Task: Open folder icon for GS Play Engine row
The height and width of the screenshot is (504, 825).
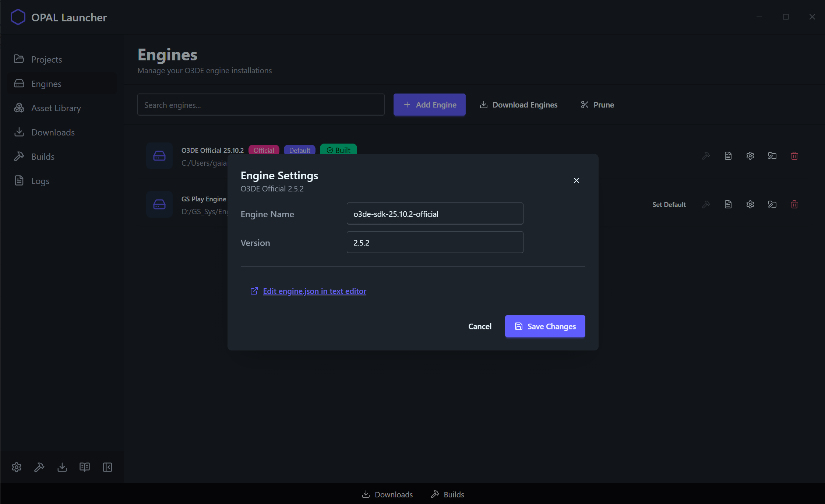Action: [x=772, y=204]
